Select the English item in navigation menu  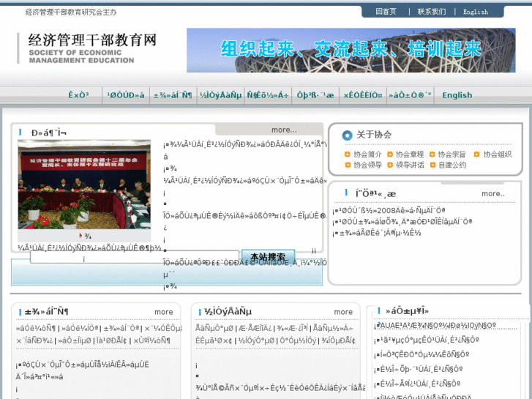(457, 95)
